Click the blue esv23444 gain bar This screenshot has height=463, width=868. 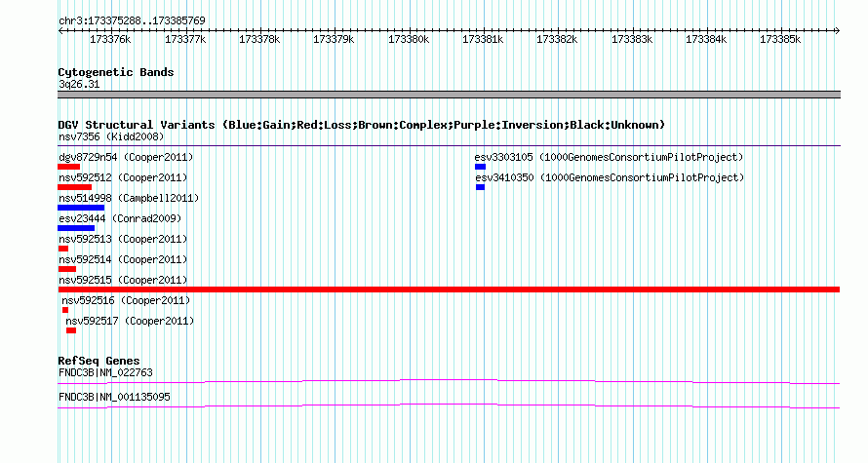click(x=76, y=228)
